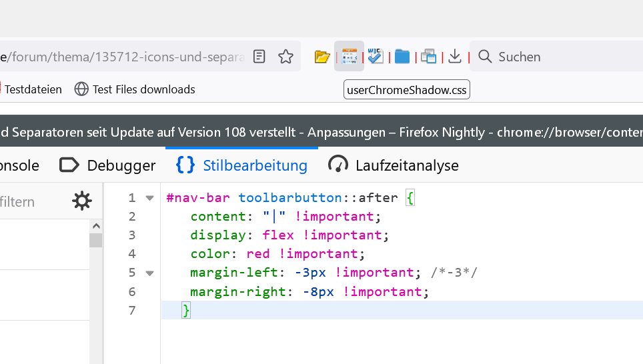Click the open yellow folder toolbar icon
The width and height of the screenshot is (643, 364).
coord(322,57)
